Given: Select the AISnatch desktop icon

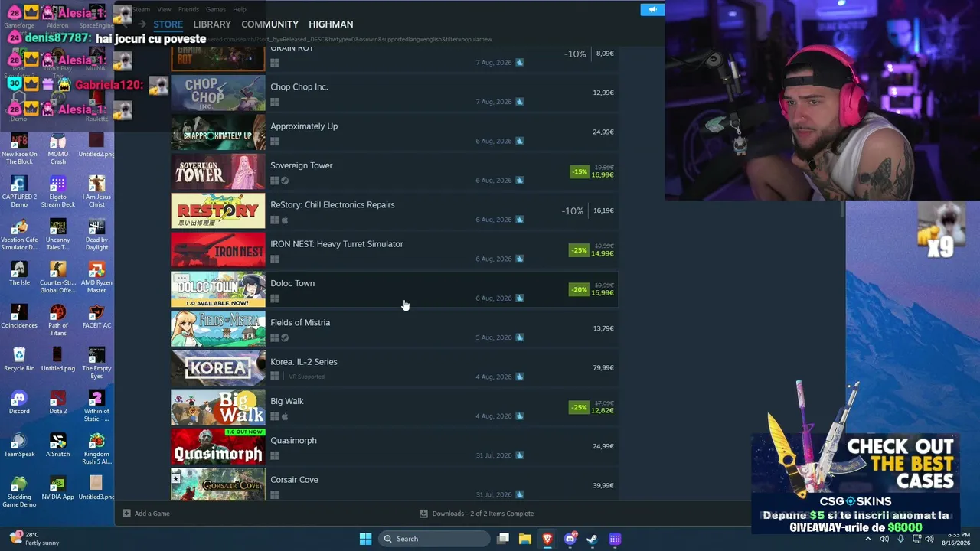Looking at the screenshot, I should click(x=58, y=445).
